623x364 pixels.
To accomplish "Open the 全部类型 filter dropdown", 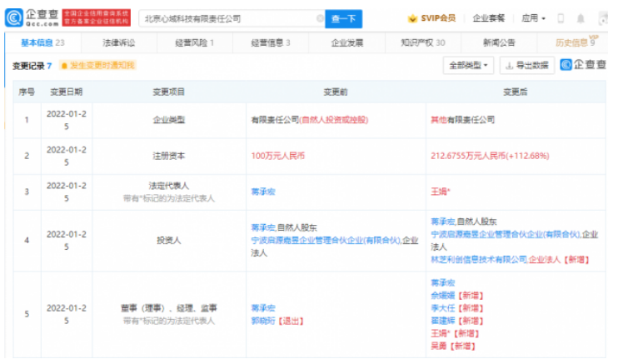I will click(x=468, y=65).
